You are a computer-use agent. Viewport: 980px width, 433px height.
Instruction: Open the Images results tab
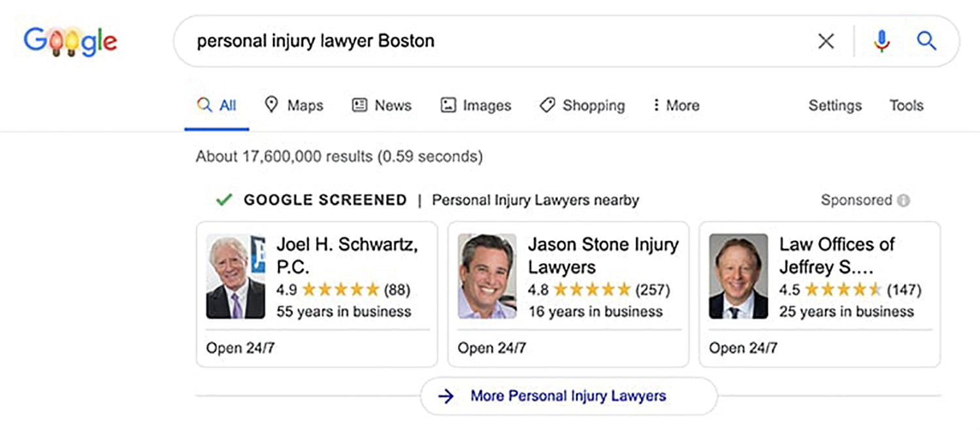(476, 105)
